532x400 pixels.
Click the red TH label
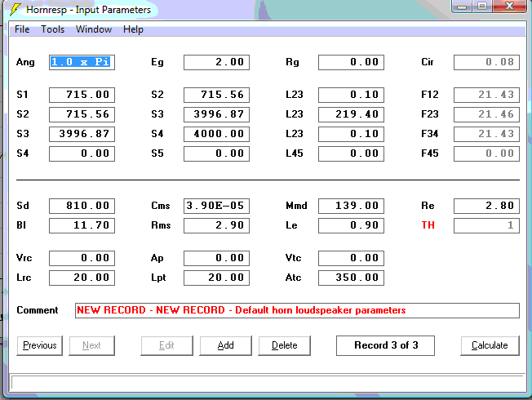pos(428,225)
